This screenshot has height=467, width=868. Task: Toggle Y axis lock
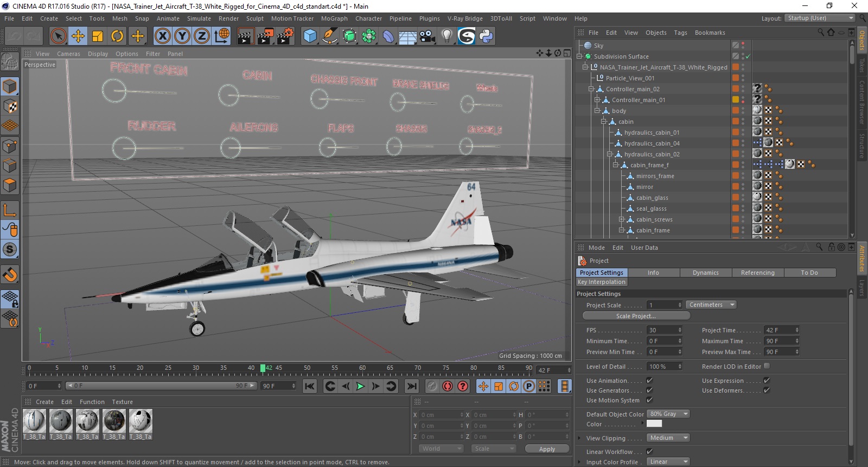pyautogui.click(x=182, y=36)
